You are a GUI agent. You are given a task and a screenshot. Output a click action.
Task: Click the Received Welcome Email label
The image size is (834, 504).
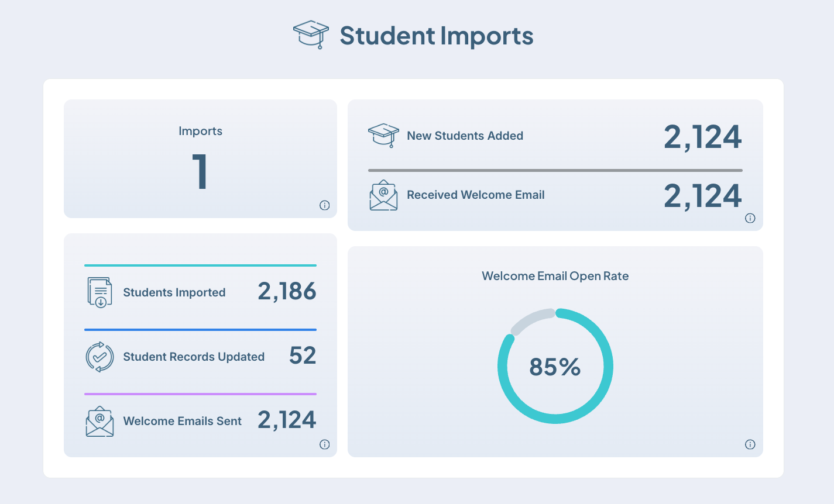point(475,195)
